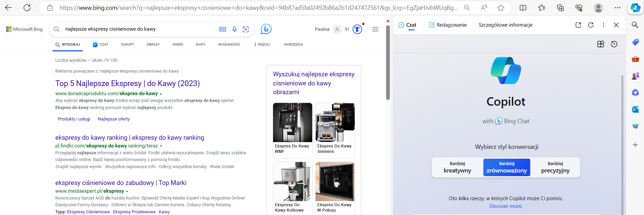Open the favorites list
The width and height of the screenshot is (644, 215).
pos(542,8)
